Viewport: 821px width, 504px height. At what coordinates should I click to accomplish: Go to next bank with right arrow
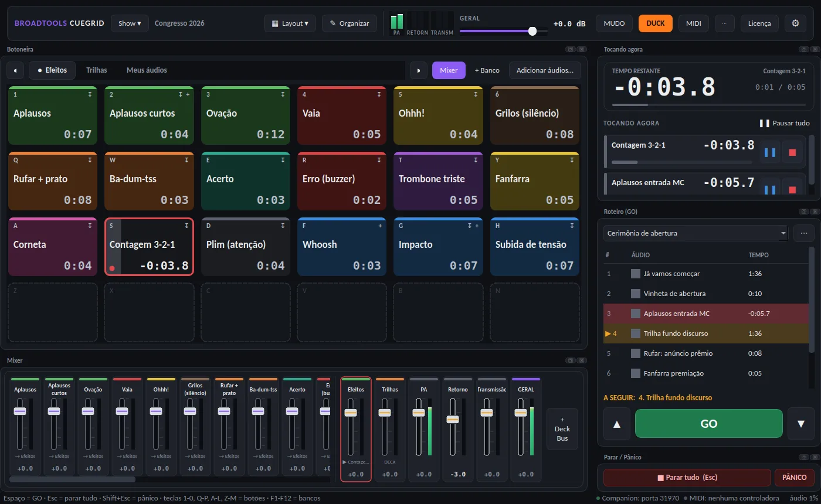tap(418, 70)
